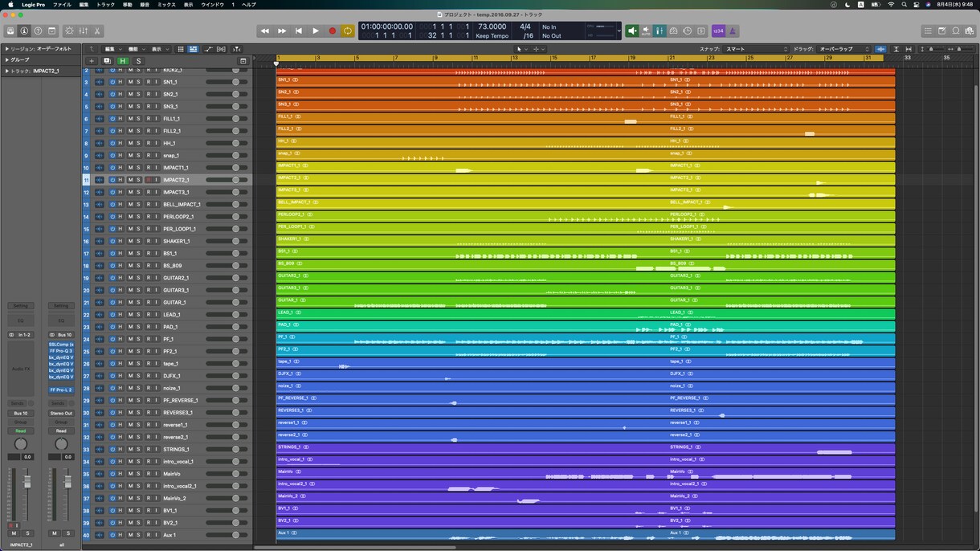Open the ヘルプ menu
This screenshot has width=980, height=551.
tap(249, 5)
